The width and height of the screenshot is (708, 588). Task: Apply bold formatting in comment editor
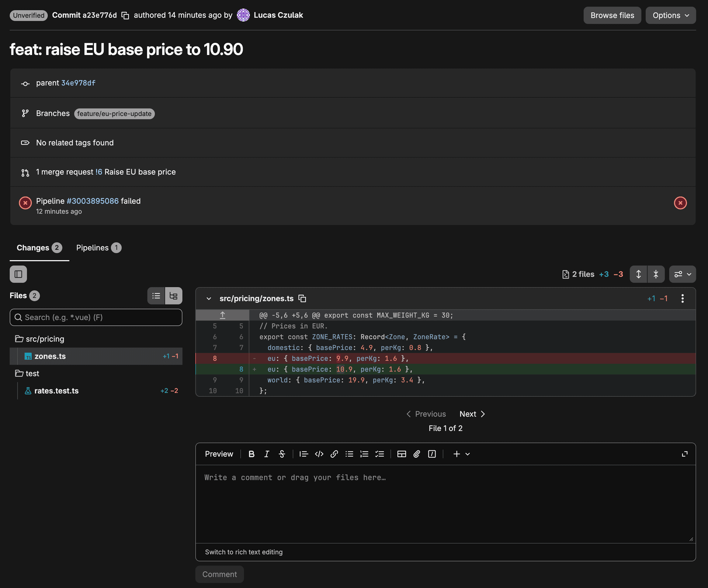coord(251,454)
